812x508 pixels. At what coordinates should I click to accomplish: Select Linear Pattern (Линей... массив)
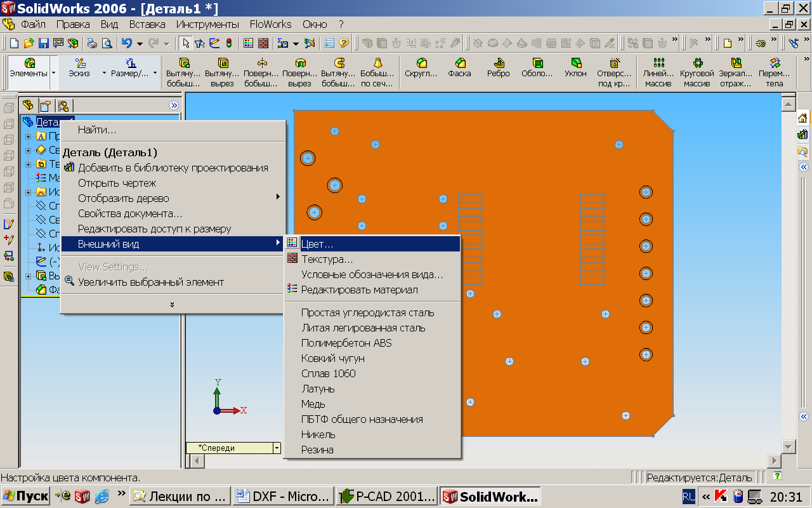[x=658, y=72]
